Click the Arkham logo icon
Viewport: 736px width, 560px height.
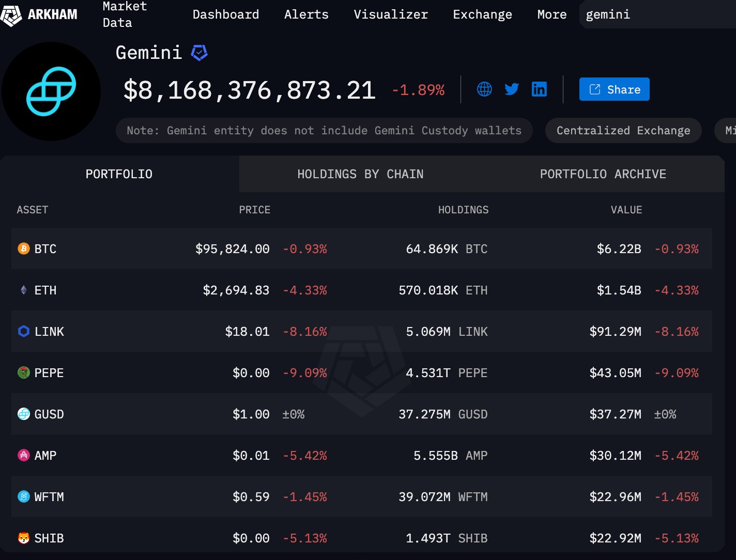pyautogui.click(x=11, y=15)
